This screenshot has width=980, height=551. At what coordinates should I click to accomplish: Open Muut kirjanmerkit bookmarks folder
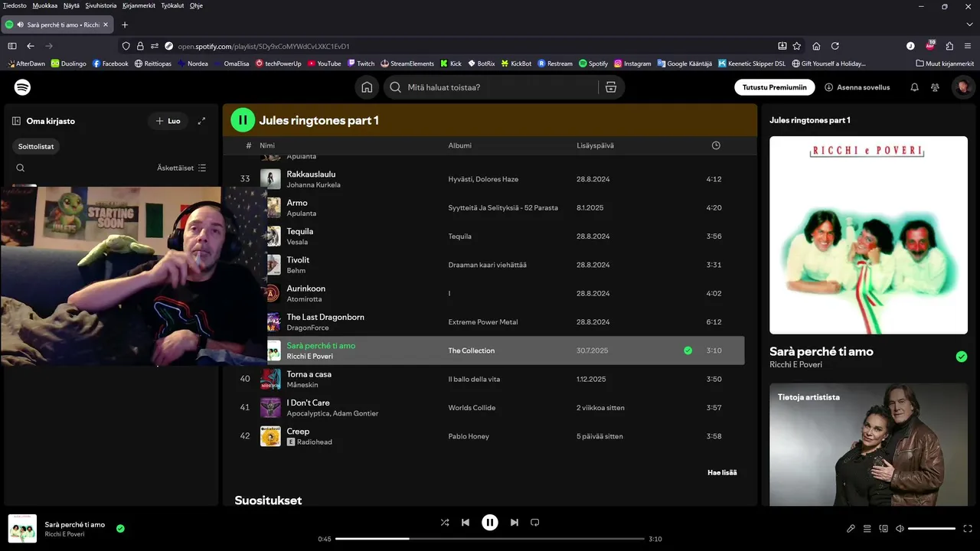click(946, 64)
